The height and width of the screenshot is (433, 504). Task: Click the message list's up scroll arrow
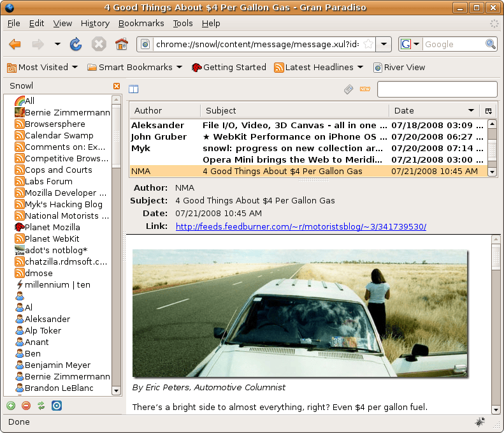[492, 124]
